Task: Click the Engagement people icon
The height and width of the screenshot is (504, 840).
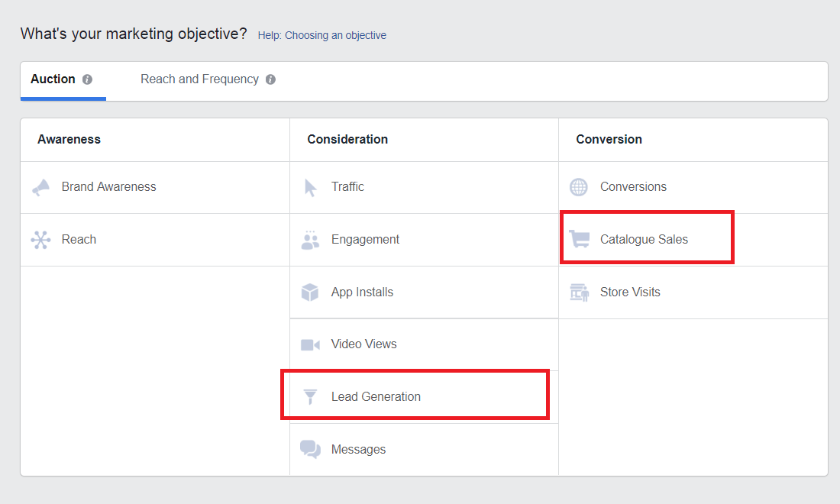Action: [x=310, y=240]
